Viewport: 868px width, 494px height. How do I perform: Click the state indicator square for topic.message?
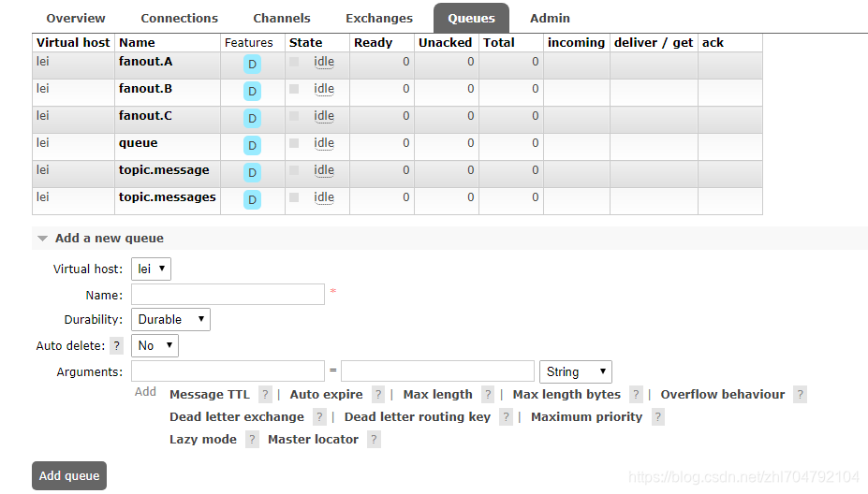click(x=294, y=170)
